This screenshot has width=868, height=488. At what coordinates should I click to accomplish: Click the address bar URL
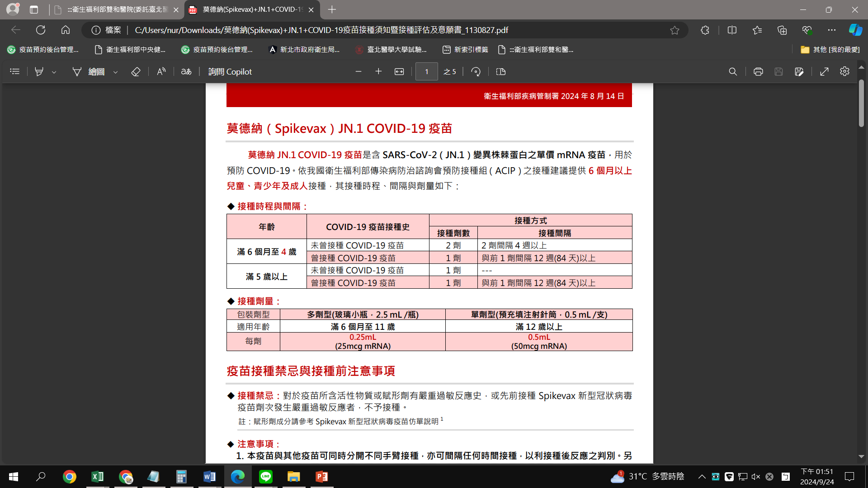pos(321,30)
